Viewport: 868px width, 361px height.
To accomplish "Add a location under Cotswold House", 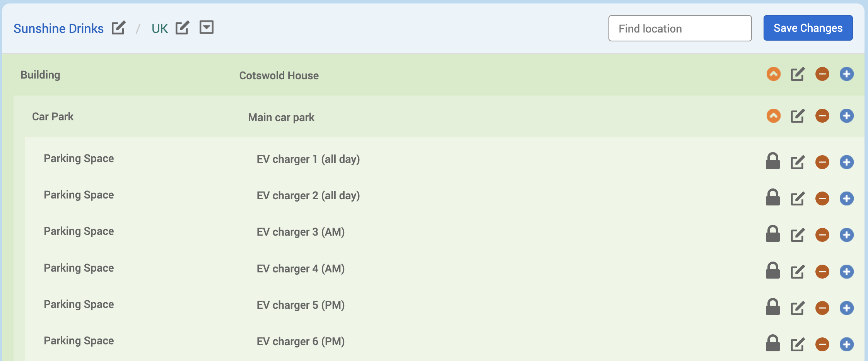I will (x=846, y=74).
